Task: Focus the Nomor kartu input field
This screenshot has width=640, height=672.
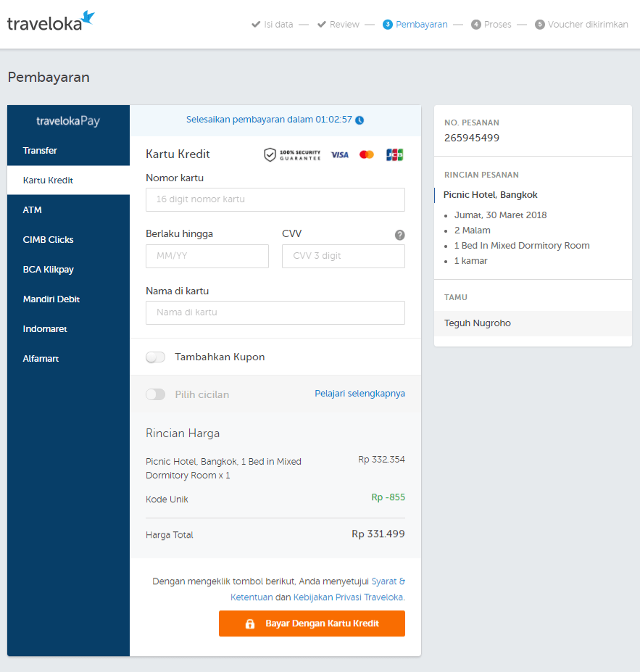Action: coord(275,199)
